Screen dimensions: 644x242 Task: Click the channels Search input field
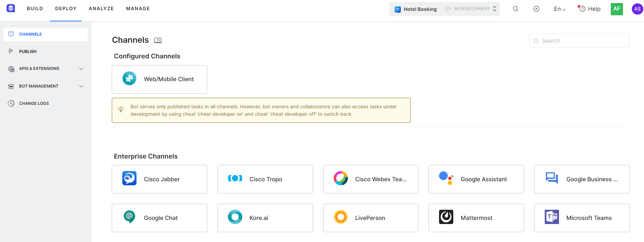pyautogui.click(x=579, y=41)
